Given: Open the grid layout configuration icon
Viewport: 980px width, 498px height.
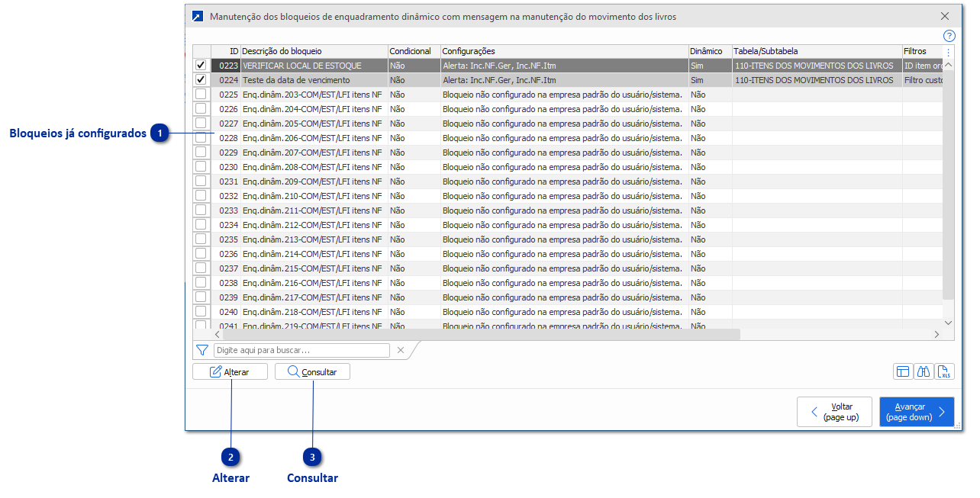Looking at the screenshot, I should coord(903,371).
